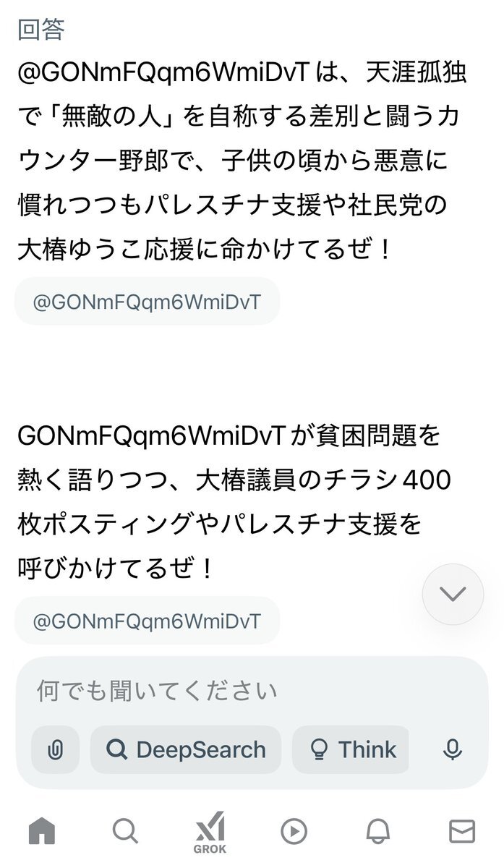Viewport: 504px width, 868px height.
Task: Open the Search tab in the bottom bar
Action: tap(125, 832)
